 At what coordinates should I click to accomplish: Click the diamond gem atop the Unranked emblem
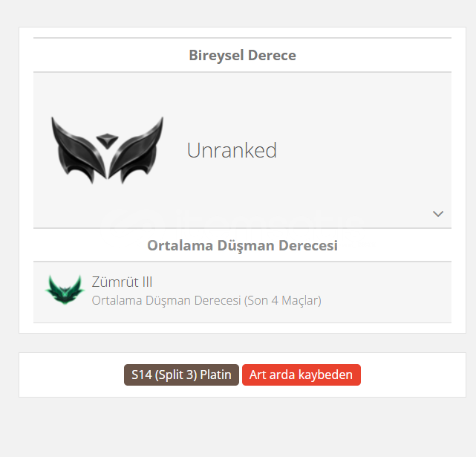pyautogui.click(x=107, y=141)
